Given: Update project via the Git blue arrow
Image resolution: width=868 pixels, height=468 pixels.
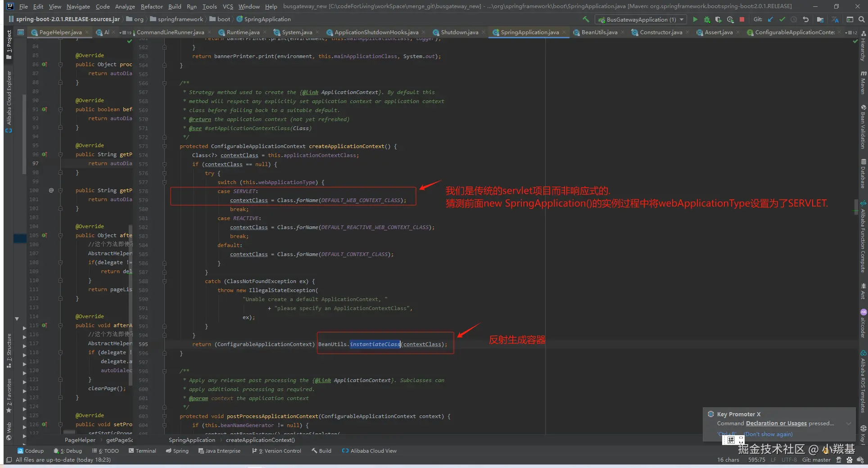Looking at the screenshot, I should pyautogui.click(x=770, y=19).
